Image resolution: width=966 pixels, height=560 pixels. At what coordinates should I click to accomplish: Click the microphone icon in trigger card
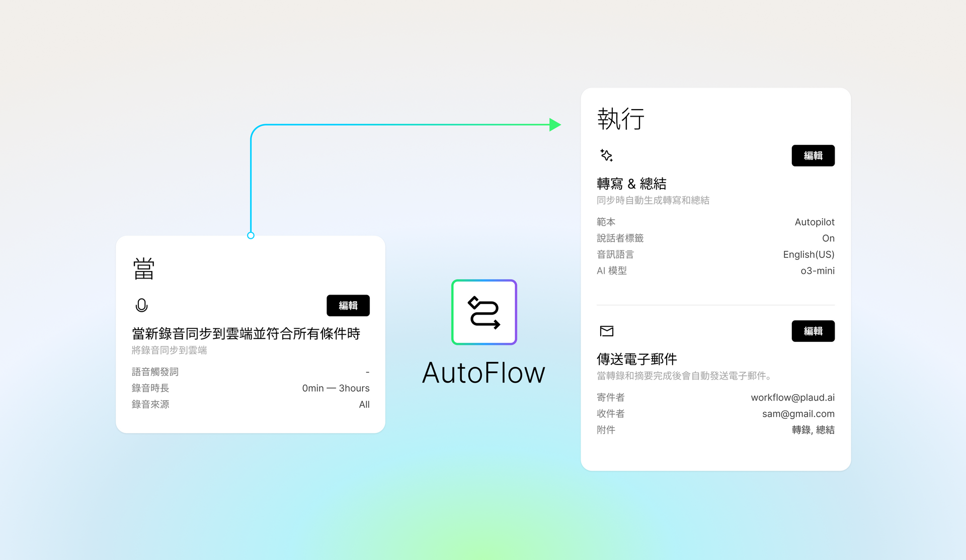pyautogui.click(x=142, y=305)
